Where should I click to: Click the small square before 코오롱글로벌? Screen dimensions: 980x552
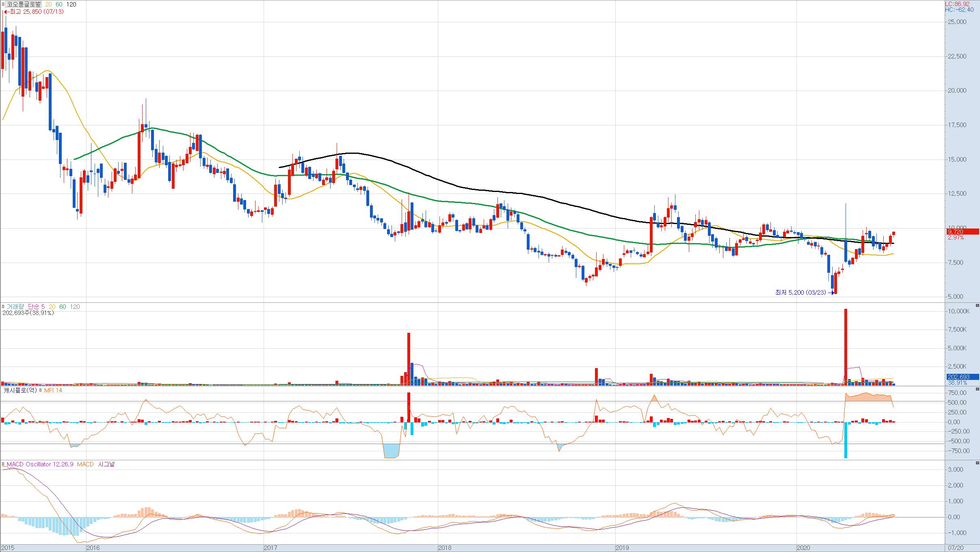(3, 4)
